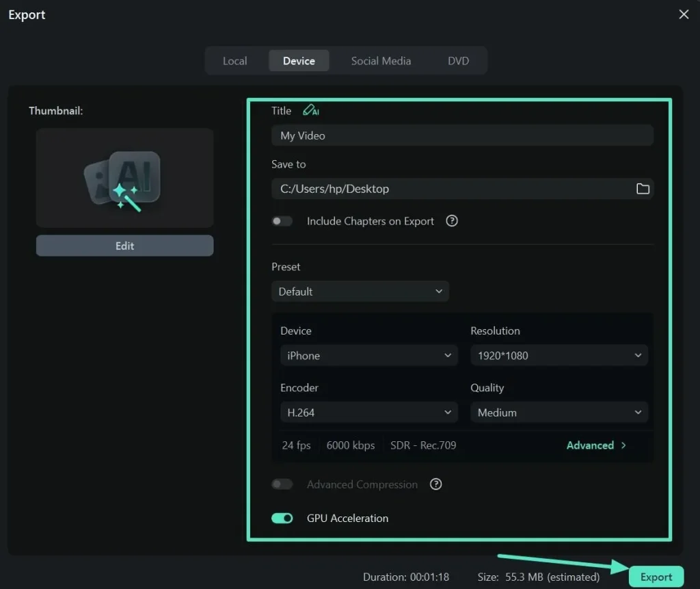Switch to the DVD tab
Viewport: 700px width, 589px height.
click(x=458, y=61)
